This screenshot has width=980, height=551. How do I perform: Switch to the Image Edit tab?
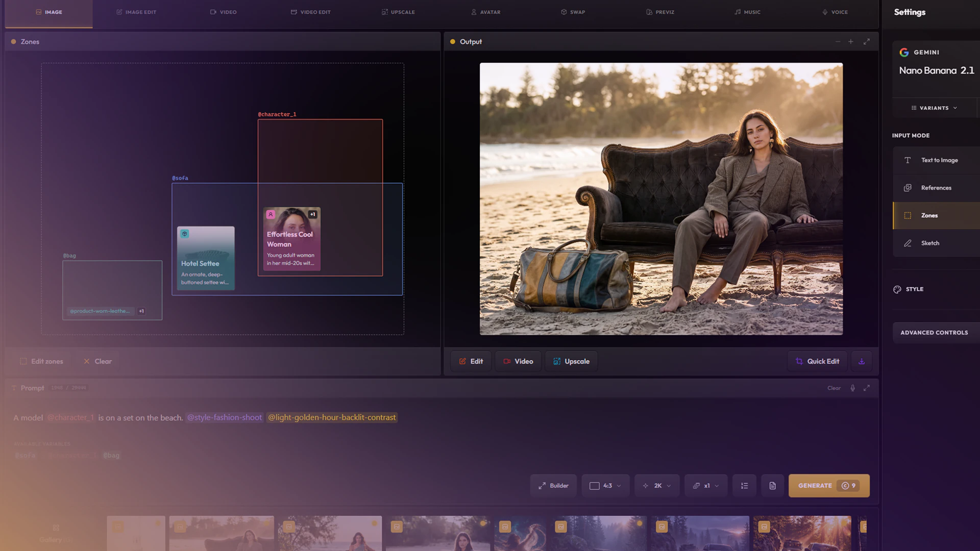(136, 12)
